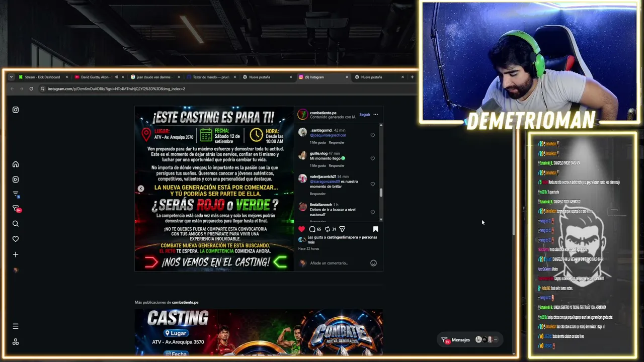This screenshot has width=644, height=362.
Task: Open sidebar icon with blue notification dot
Action: (16, 194)
